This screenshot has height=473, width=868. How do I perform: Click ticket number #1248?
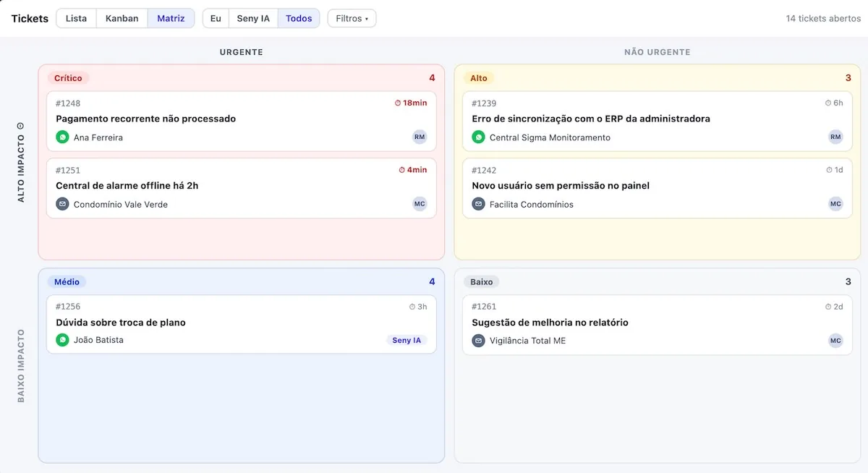68,103
